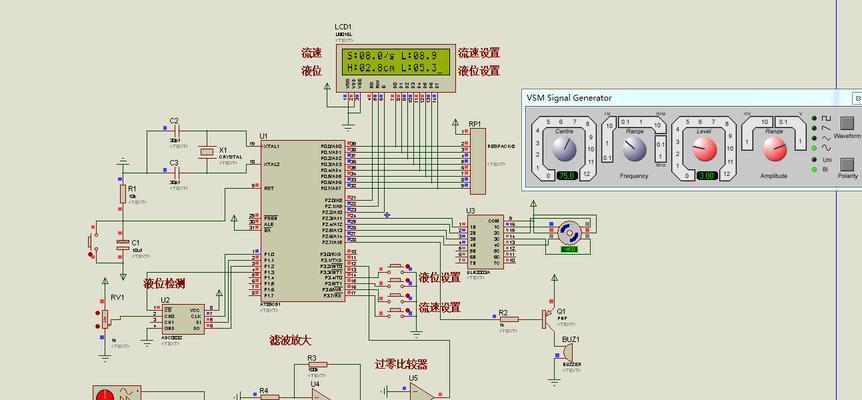Screen dimensions: 862x400
Task: Click the green readout under the stepper motor
Action: 568,249
